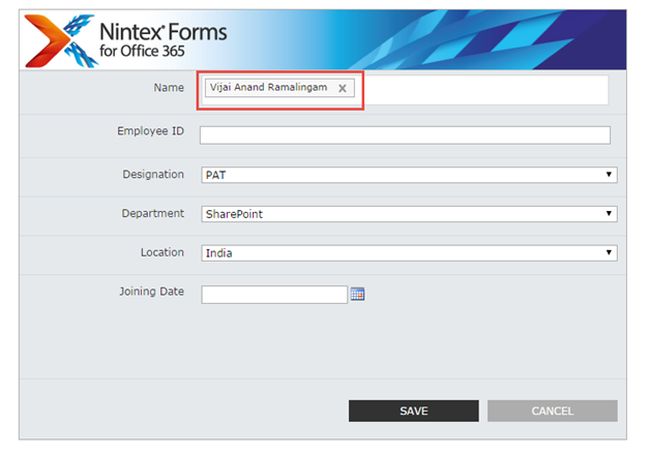Image resolution: width=650 pixels, height=455 pixels.
Task: Open the Location dropdown showing India
Action: point(409,253)
